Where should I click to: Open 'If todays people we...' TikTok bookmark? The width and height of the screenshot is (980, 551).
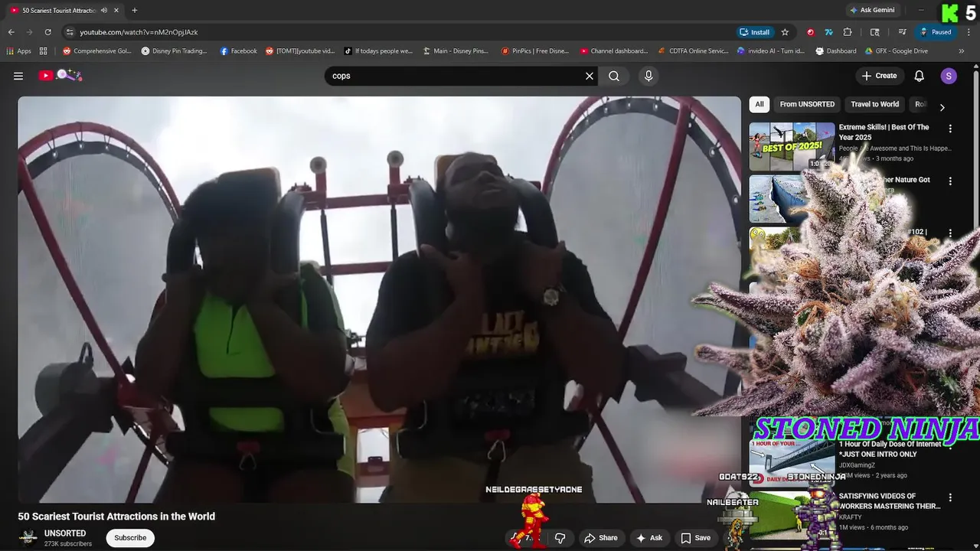pyautogui.click(x=378, y=51)
